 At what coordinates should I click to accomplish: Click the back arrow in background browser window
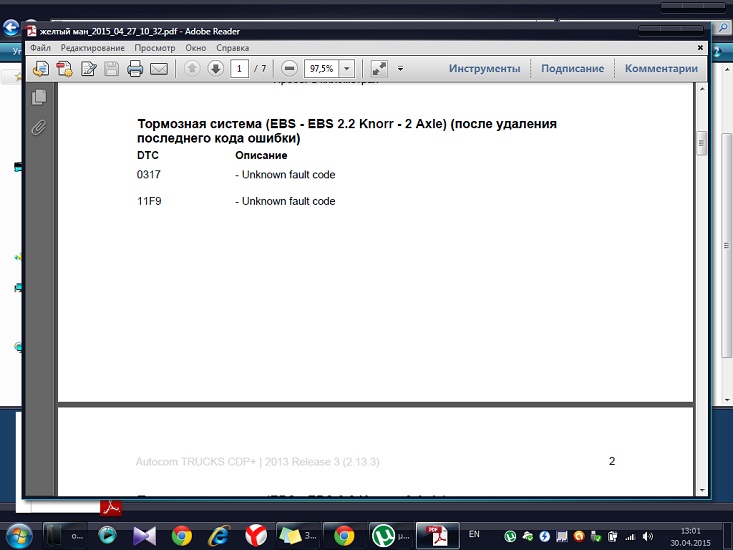(x=11, y=28)
